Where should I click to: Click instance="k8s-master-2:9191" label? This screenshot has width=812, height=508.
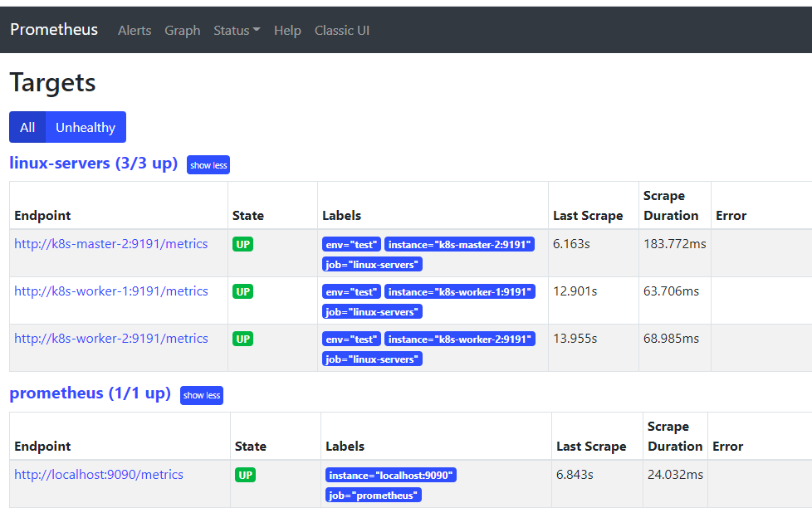[459, 244]
